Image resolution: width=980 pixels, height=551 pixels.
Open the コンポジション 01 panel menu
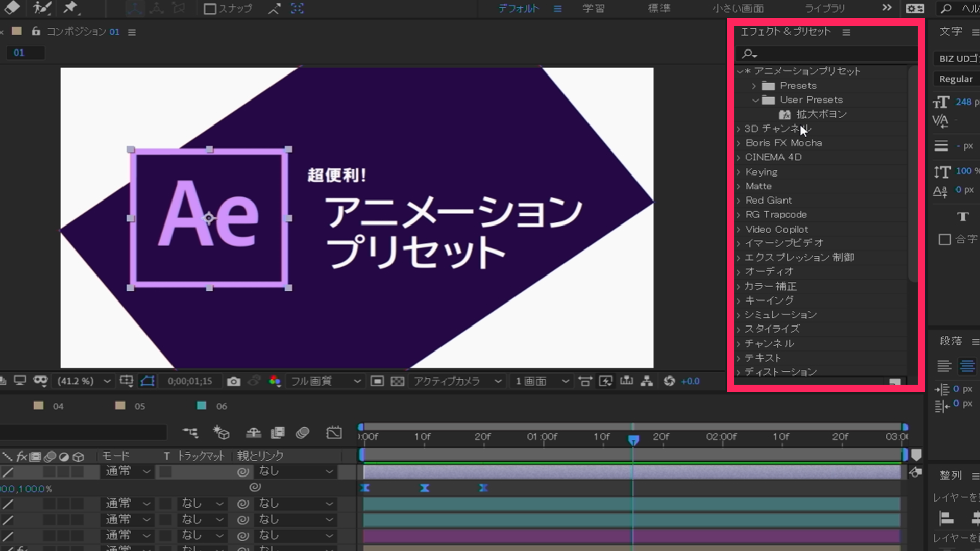click(132, 32)
